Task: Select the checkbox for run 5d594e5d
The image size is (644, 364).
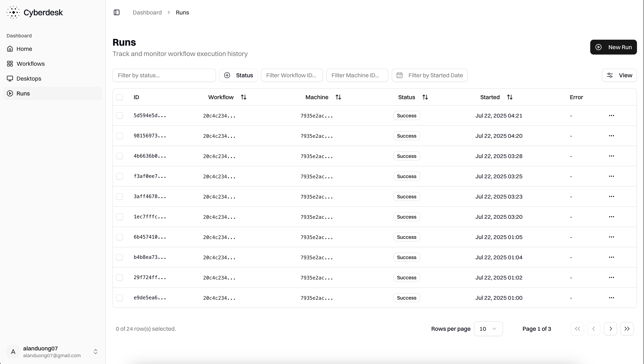Action: click(120, 115)
